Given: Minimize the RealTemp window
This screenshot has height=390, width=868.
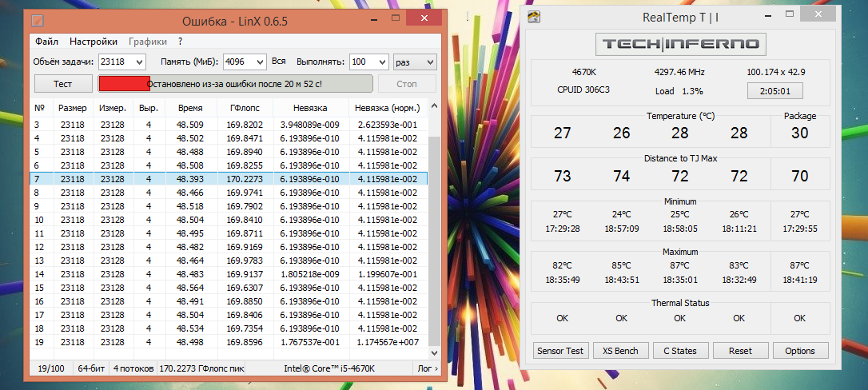Looking at the screenshot, I should coord(770,17).
